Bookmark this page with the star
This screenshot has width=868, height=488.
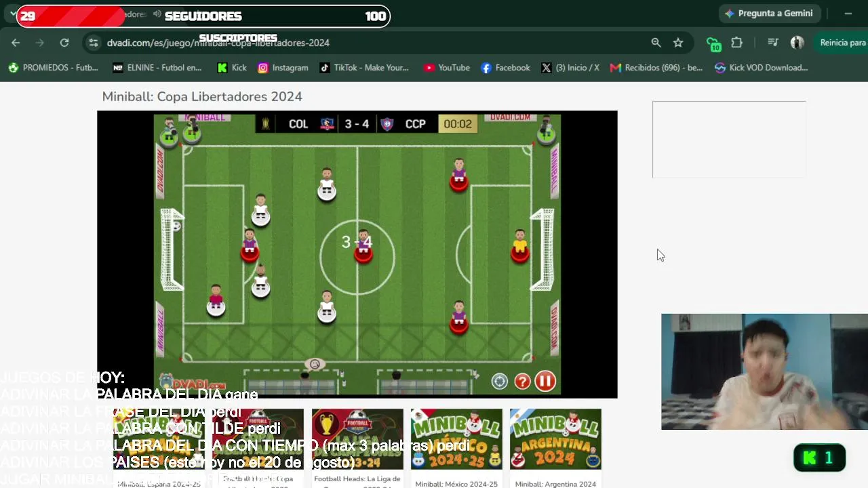click(678, 43)
